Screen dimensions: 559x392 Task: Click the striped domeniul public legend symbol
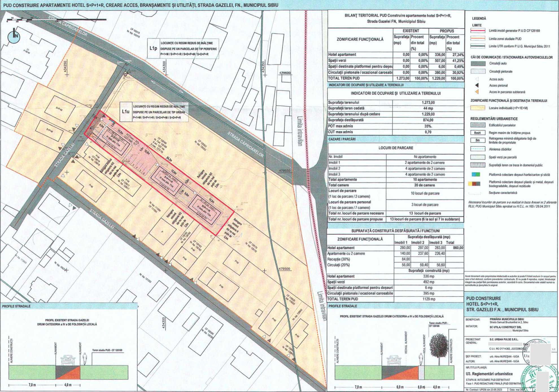coord(477,165)
